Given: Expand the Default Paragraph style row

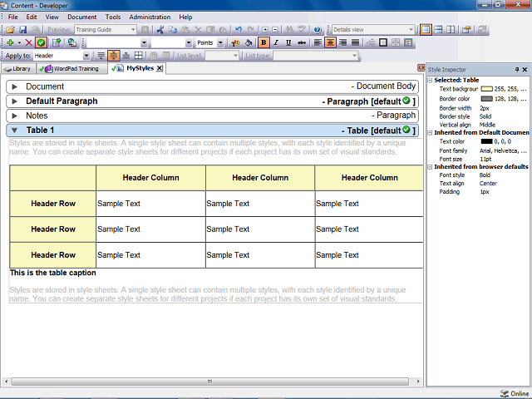Looking at the screenshot, I should [15, 101].
